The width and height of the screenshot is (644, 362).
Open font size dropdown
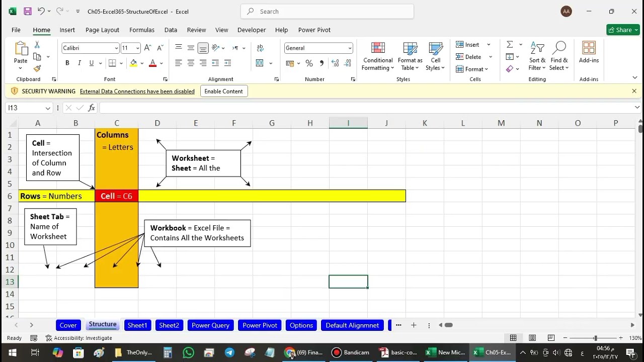[x=138, y=48]
